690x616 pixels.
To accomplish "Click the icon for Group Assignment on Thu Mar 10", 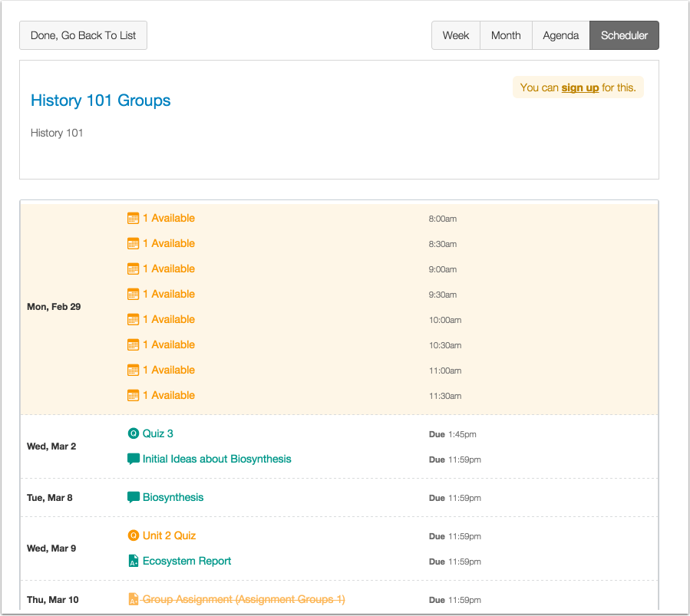I will click(134, 599).
